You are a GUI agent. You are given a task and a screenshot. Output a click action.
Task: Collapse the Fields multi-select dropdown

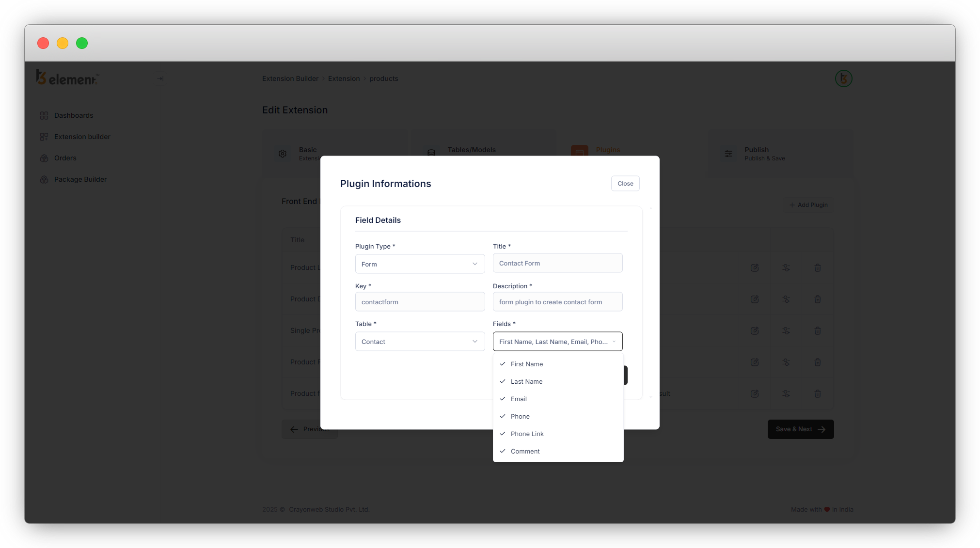[x=557, y=342]
